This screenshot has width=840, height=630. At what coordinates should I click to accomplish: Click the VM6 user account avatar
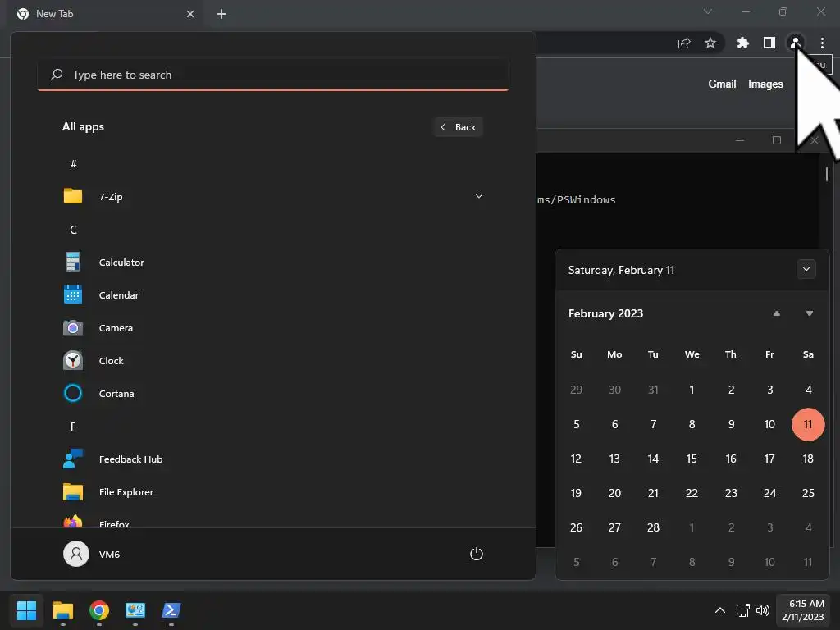[76, 554]
